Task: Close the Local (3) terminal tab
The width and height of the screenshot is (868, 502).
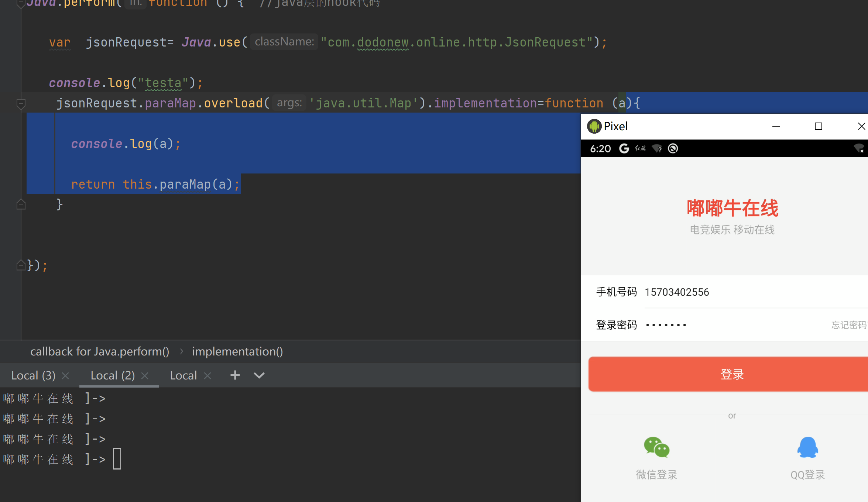Action: 66,375
